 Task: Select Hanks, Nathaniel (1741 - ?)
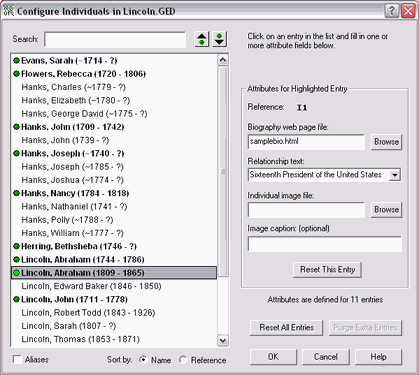tap(114, 207)
